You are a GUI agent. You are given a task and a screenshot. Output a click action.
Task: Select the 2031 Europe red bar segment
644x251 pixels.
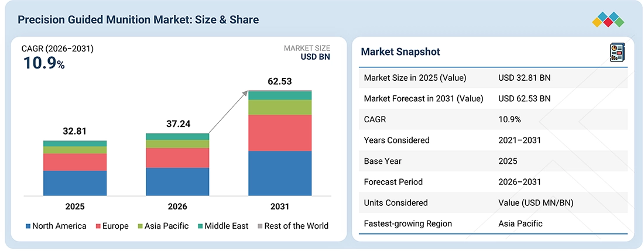tap(280, 133)
